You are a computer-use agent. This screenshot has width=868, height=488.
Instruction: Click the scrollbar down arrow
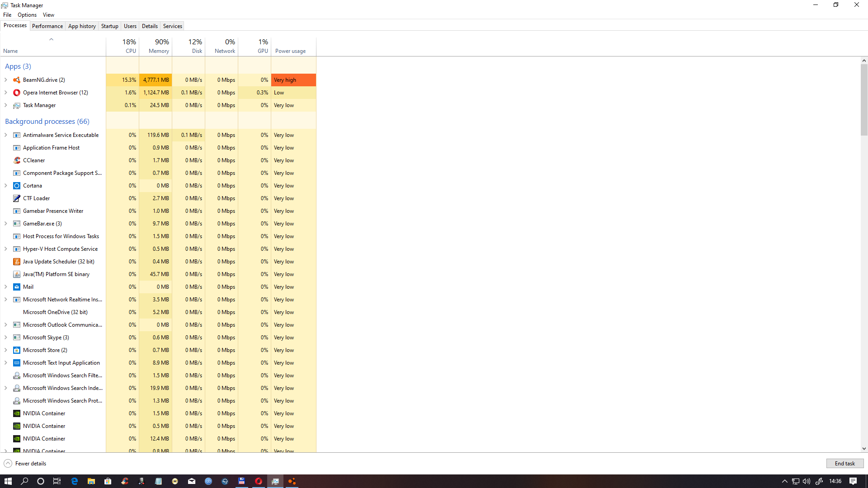(x=864, y=449)
